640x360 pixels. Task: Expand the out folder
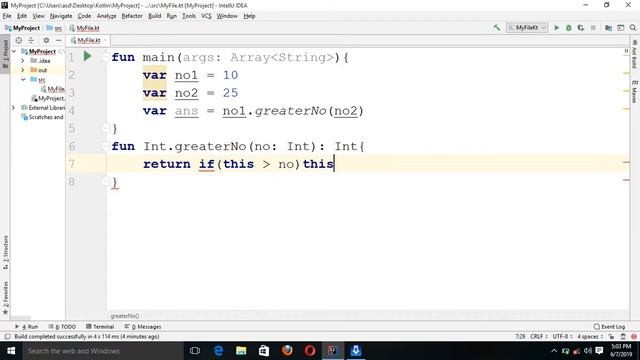[23, 70]
